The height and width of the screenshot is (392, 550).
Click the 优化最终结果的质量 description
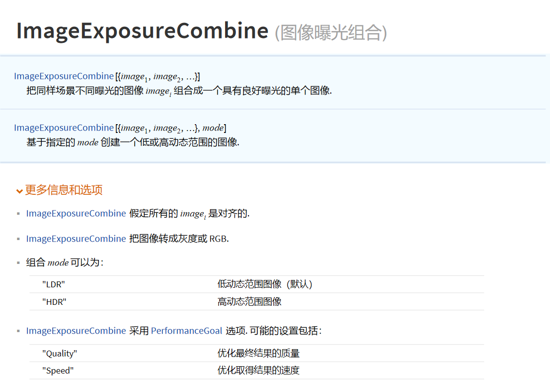[258, 354]
